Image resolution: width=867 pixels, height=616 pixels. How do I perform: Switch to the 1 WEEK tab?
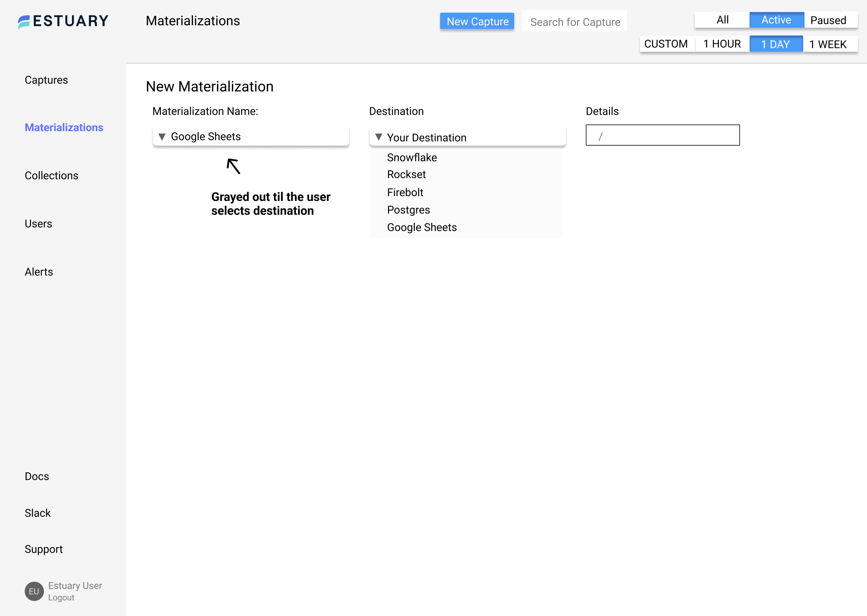point(828,44)
